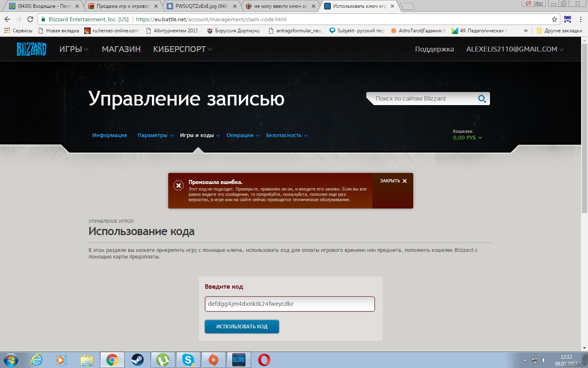588x368 pixels.
Task: Click the Chrome icon in the taskbar
Action: pyautogui.click(x=112, y=360)
